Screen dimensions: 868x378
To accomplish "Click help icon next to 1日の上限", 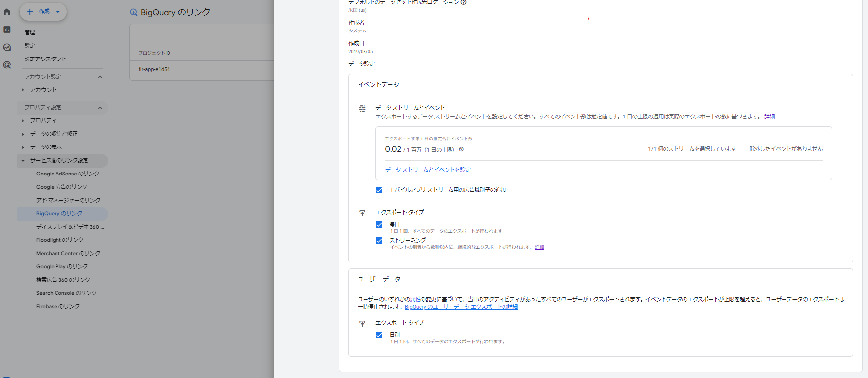I will [461, 149].
